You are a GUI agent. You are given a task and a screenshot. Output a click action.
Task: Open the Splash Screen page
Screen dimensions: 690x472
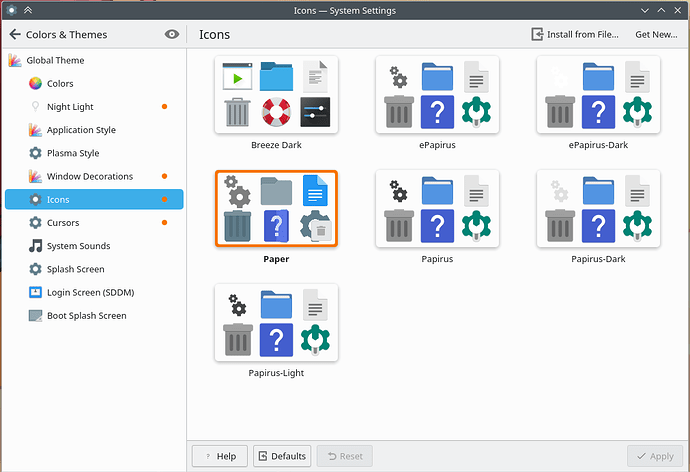(75, 269)
